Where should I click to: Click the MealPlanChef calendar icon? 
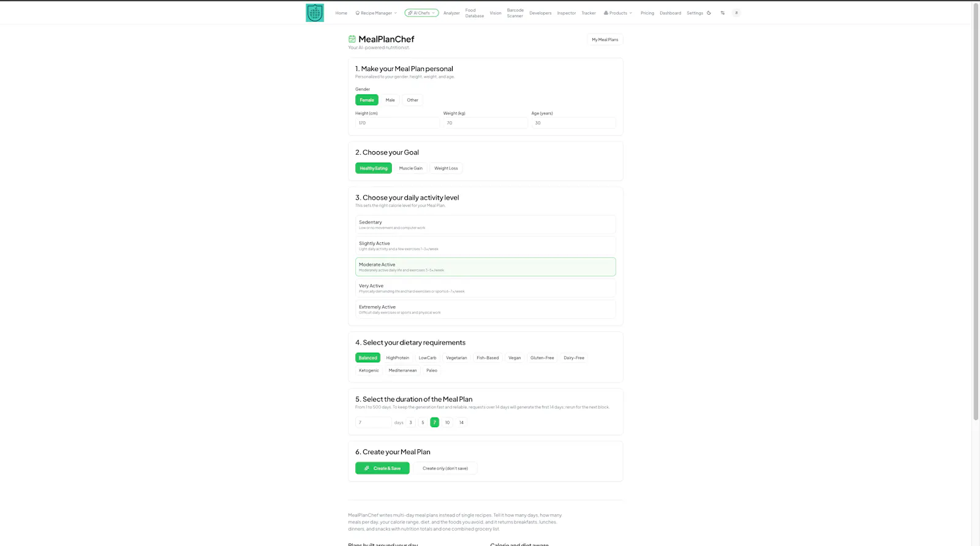352,39
